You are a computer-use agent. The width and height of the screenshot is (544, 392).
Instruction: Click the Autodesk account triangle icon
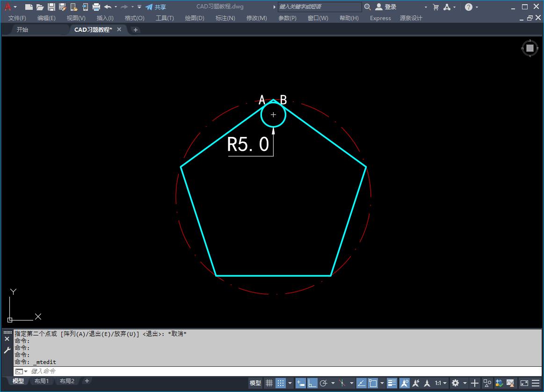click(x=447, y=7)
